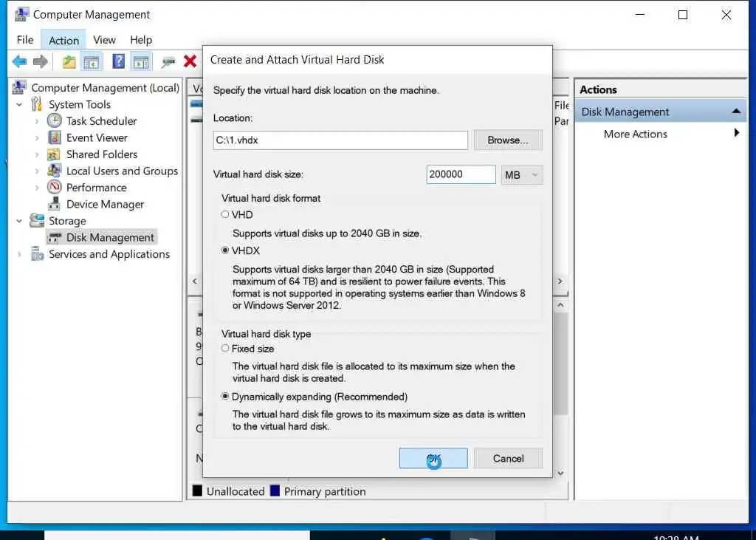This screenshot has height=540, width=756.
Task: Click the taskbar clock
Action: 675,536
